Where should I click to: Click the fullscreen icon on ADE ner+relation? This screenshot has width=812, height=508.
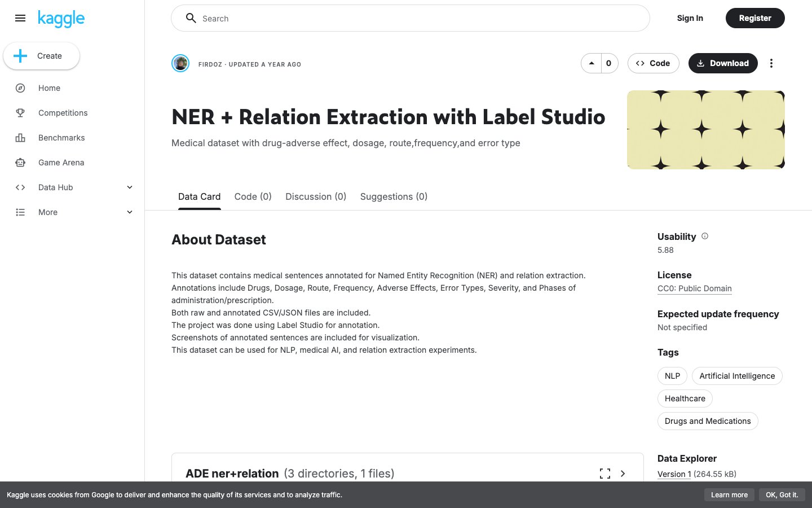pyautogui.click(x=605, y=474)
